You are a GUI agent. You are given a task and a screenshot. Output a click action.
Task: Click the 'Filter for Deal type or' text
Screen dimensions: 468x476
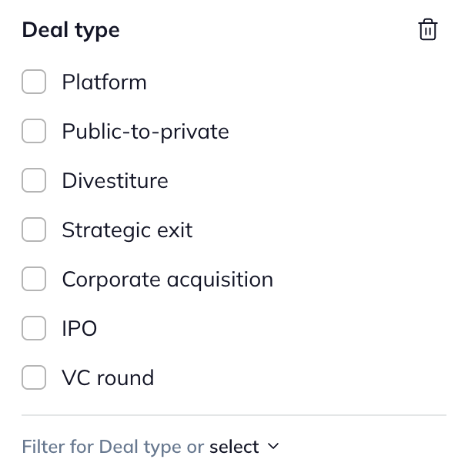coord(112,447)
